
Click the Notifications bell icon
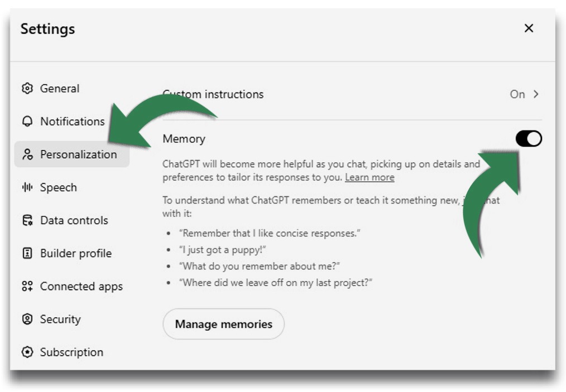pos(27,122)
